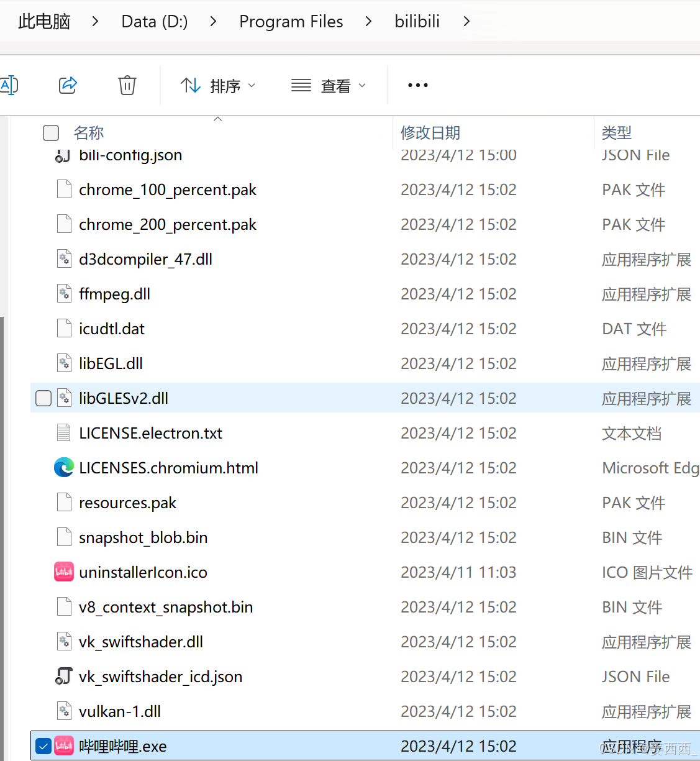The image size is (700, 761).
Task: Click 此电脑 in the address bar
Action: tap(44, 22)
